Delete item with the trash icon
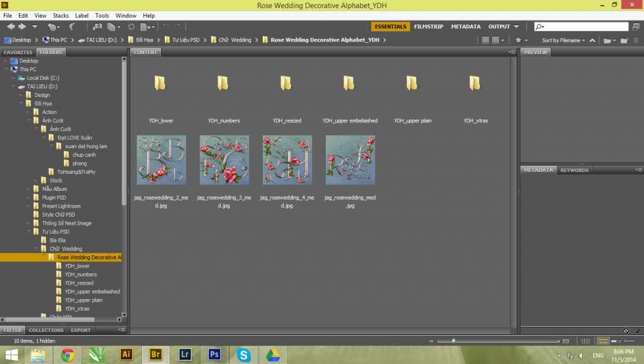 click(x=636, y=40)
